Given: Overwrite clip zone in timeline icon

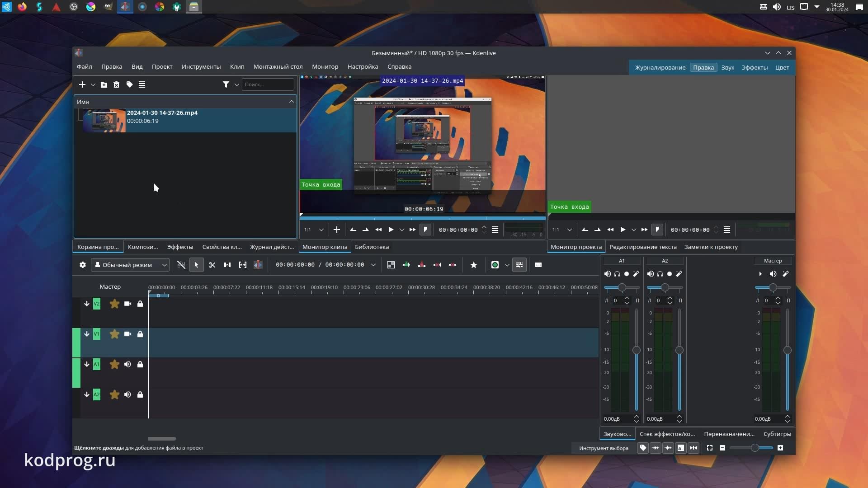Looking at the screenshot, I should point(422,265).
